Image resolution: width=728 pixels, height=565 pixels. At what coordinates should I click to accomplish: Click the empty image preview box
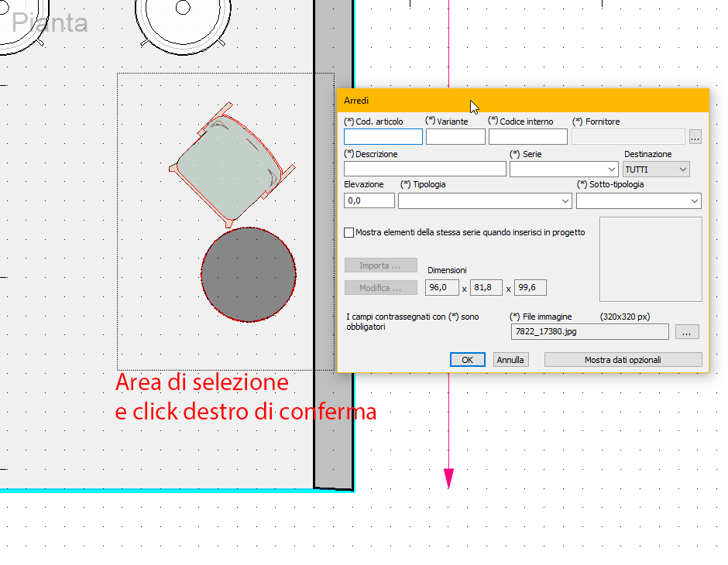651,259
